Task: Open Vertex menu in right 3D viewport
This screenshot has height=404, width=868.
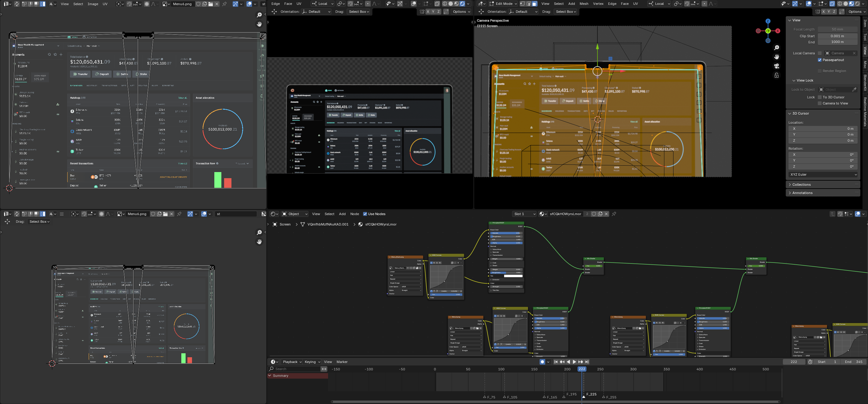Action: 598,4
